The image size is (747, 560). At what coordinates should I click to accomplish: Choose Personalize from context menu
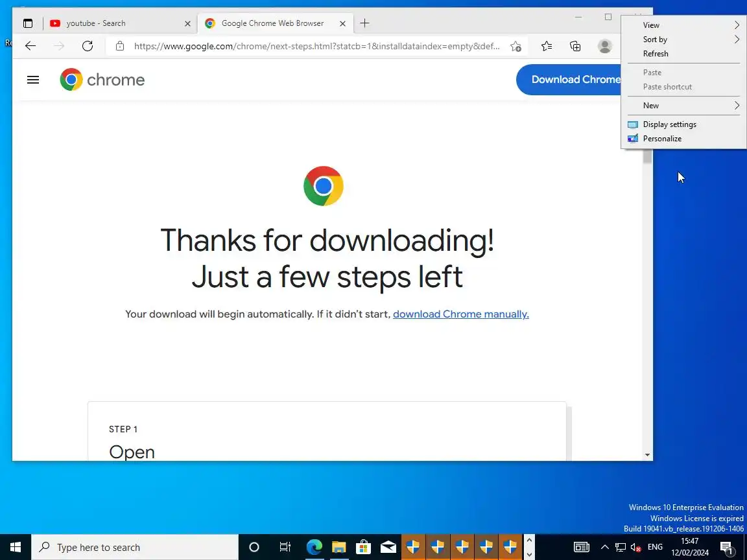(x=683, y=139)
